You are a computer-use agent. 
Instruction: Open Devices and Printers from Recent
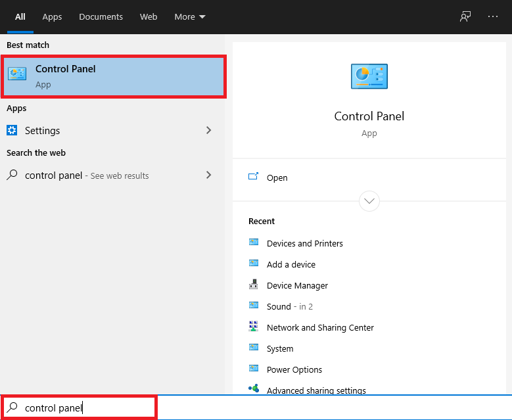pos(304,243)
